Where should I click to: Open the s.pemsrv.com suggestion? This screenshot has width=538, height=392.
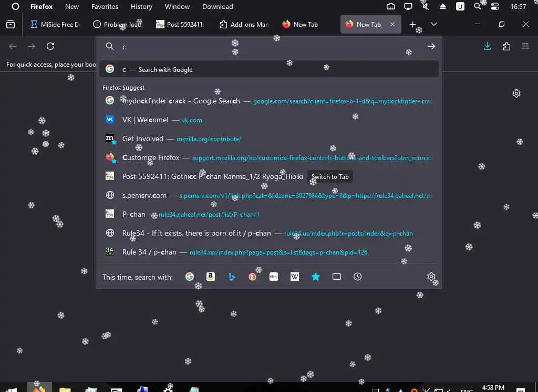click(x=269, y=195)
